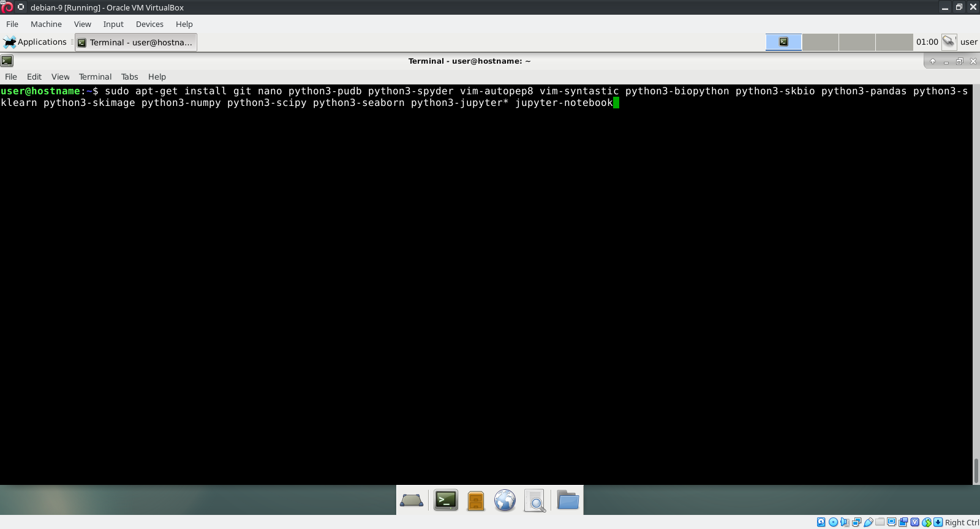This screenshot has height=529, width=980.
Task: Open the application finder magnifier icon
Action: (535, 500)
